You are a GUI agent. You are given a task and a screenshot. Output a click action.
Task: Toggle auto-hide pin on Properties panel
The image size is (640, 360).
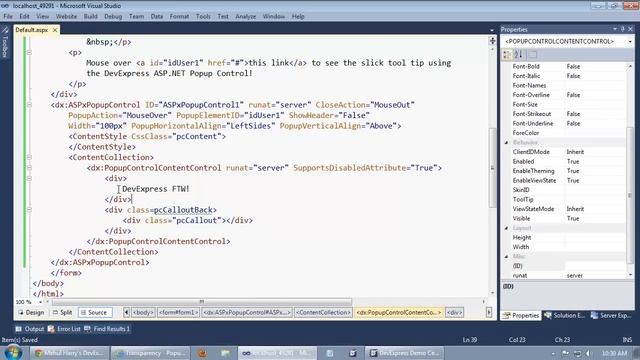tap(623, 29)
